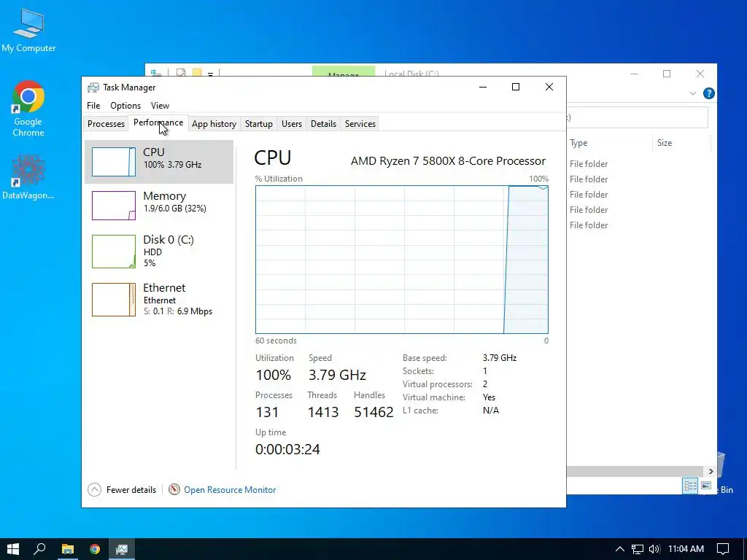This screenshot has width=747, height=560.
Task: Click the Explorer address bar field
Action: point(637,117)
